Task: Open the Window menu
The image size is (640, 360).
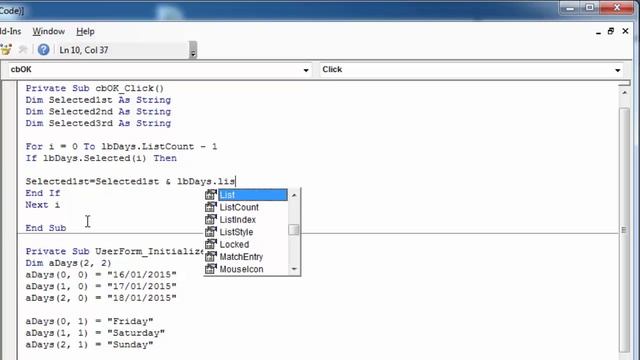Action: click(x=49, y=31)
